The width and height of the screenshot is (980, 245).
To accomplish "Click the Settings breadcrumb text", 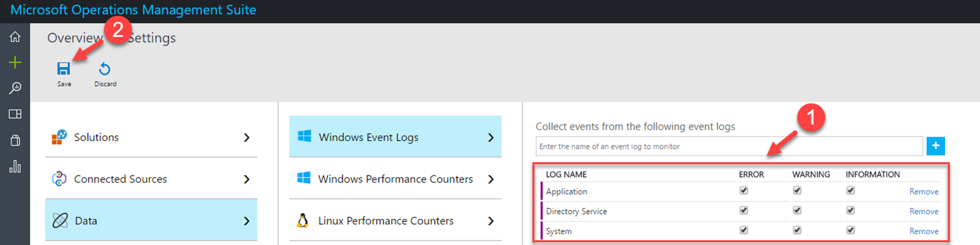I will coord(151,38).
